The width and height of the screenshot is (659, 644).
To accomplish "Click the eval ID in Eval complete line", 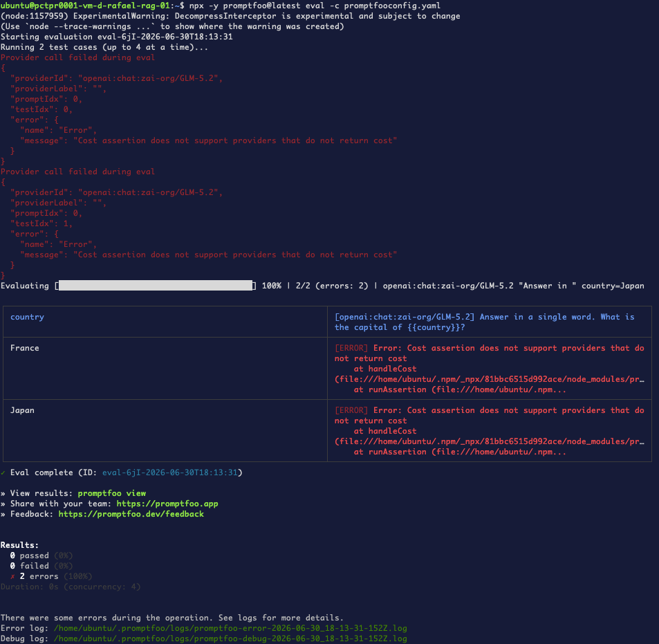I will pos(170,472).
